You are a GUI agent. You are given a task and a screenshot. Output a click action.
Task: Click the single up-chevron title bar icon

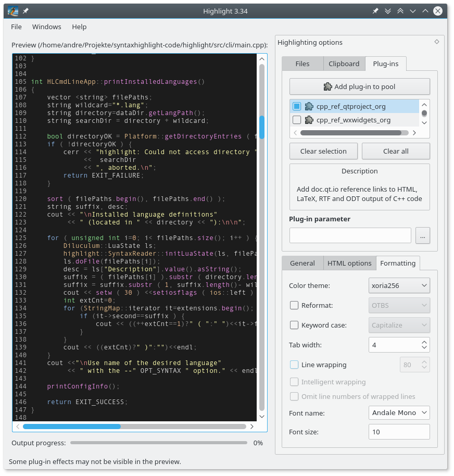pyautogui.click(x=425, y=11)
